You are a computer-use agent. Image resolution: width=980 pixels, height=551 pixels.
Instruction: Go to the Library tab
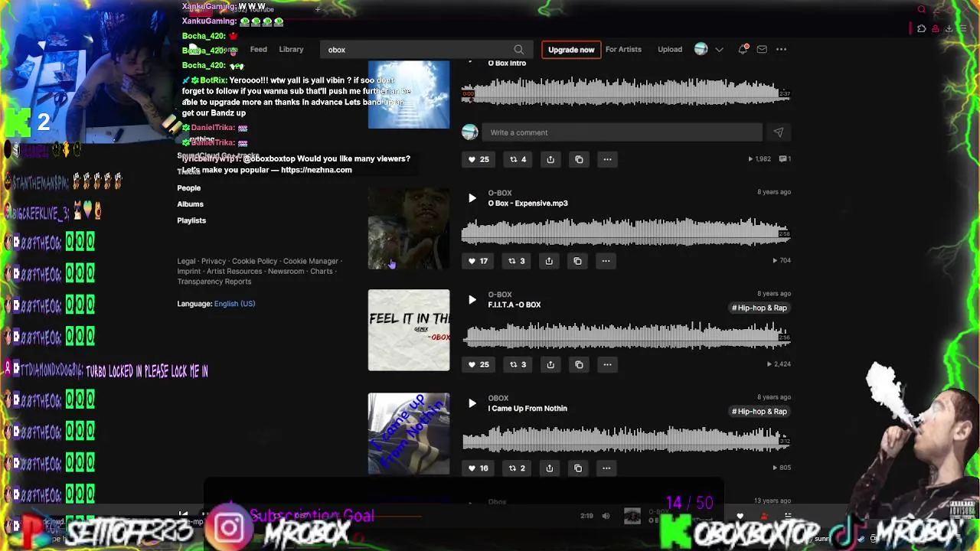[x=291, y=50]
